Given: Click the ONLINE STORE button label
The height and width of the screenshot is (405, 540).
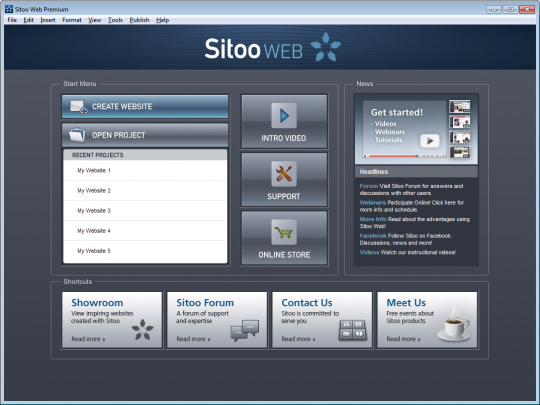Looking at the screenshot, I should pyautogui.click(x=284, y=255).
